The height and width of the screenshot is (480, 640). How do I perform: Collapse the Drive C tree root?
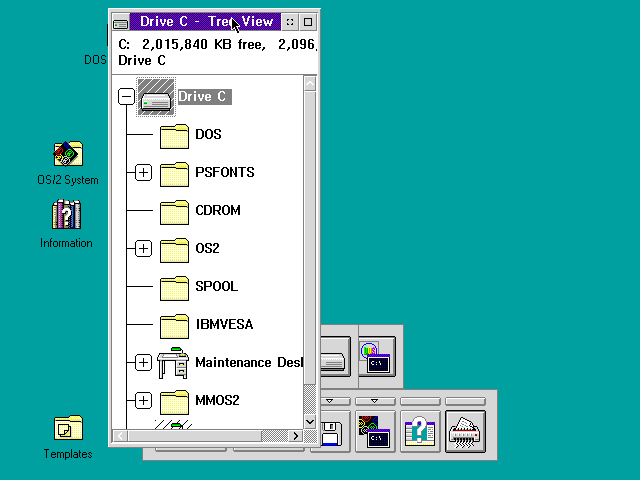coord(127,97)
